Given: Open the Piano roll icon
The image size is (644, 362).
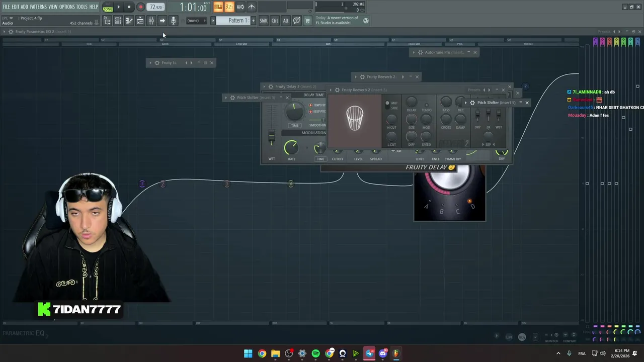Looking at the screenshot, I should [x=129, y=21].
